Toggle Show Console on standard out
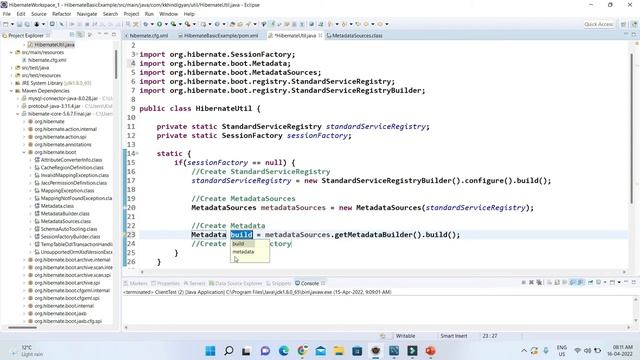Image resolution: width=640 pixels, height=360 pixels. coord(572,282)
